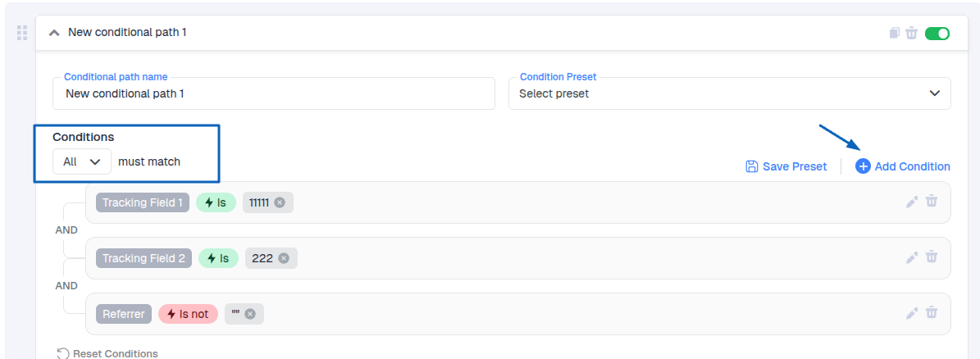Viewport: 980px width, 359px height.
Task: Delete the Referrer condition
Action: coord(932,313)
